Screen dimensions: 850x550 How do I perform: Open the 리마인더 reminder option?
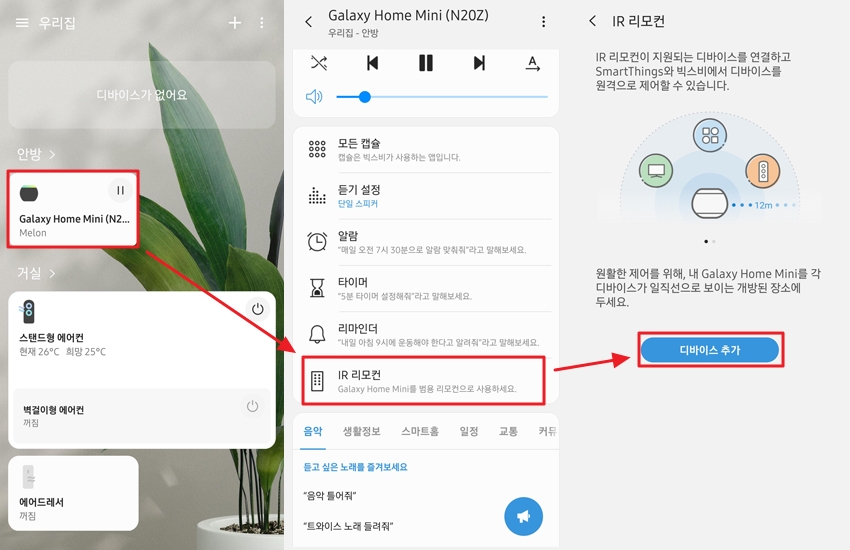426,334
